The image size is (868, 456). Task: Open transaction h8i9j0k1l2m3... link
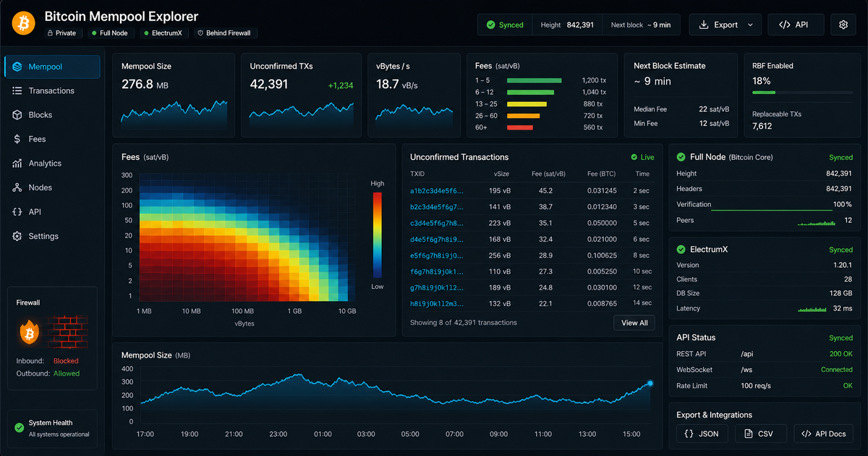point(437,303)
